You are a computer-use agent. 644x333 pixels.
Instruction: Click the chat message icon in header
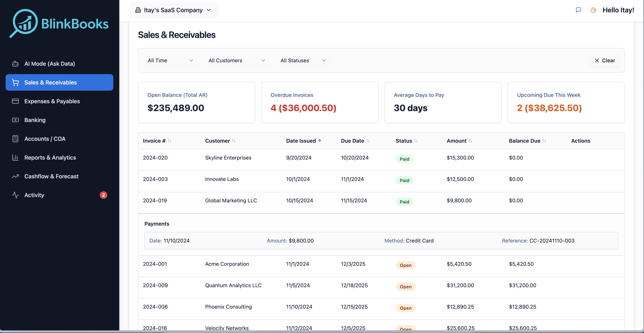(578, 10)
